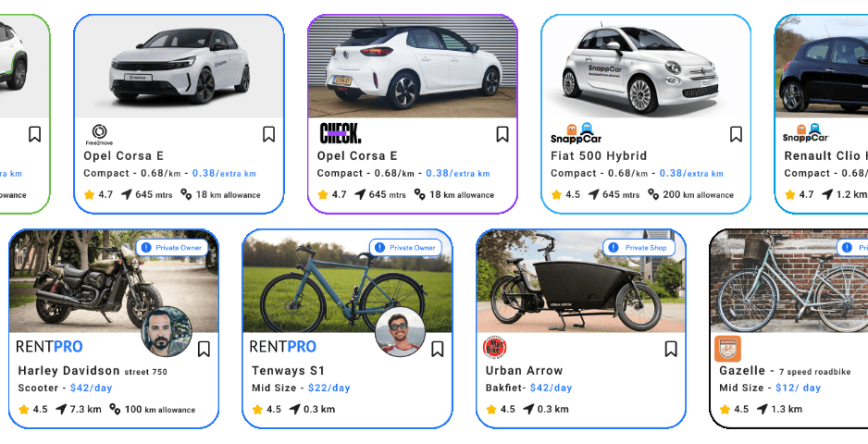
Task: Bookmark the Fiat 500 Hybrid listing
Action: coord(736,134)
